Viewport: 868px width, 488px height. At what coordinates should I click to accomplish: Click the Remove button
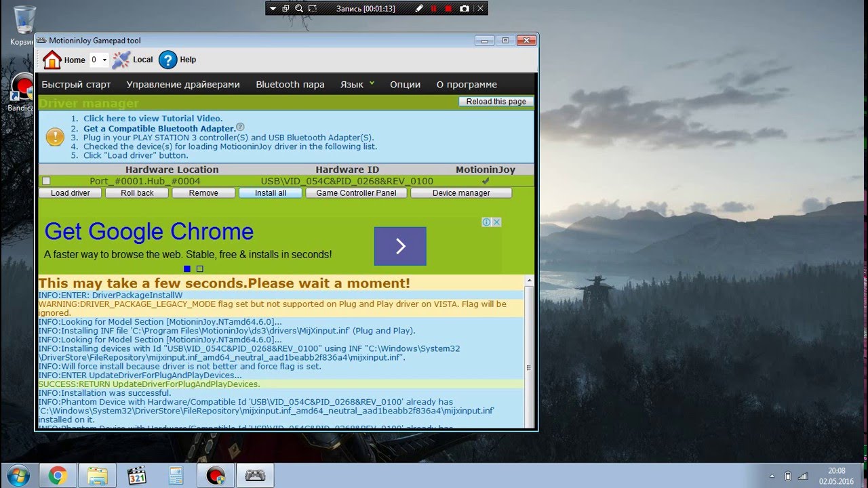pyautogui.click(x=203, y=193)
